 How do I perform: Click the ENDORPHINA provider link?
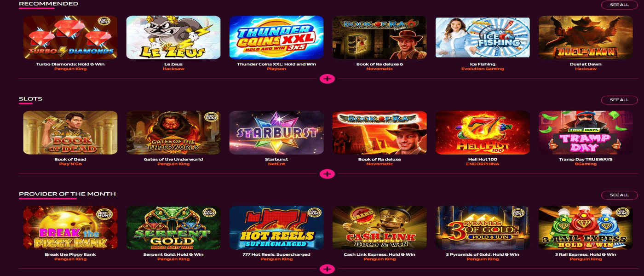(483, 164)
